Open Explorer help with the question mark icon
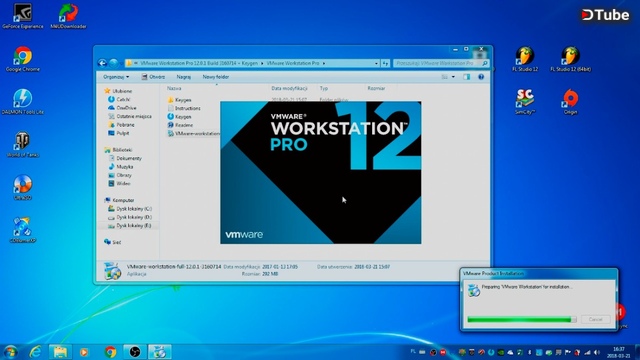The width and height of the screenshot is (640, 360). pyautogui.click(x=481, y=77)
